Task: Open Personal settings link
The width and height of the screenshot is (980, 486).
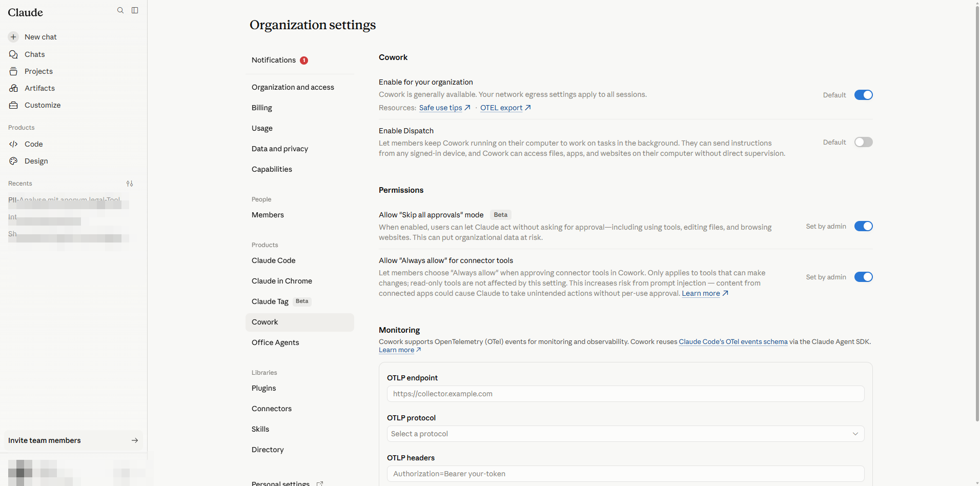Action: tap(280, 483)
